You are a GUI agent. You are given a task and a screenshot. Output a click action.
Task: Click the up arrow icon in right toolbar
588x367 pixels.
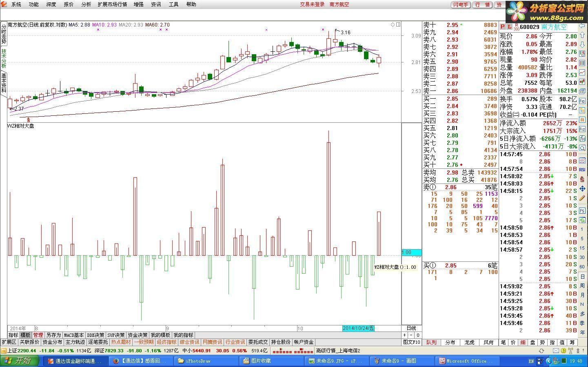[x=582, y=35]
